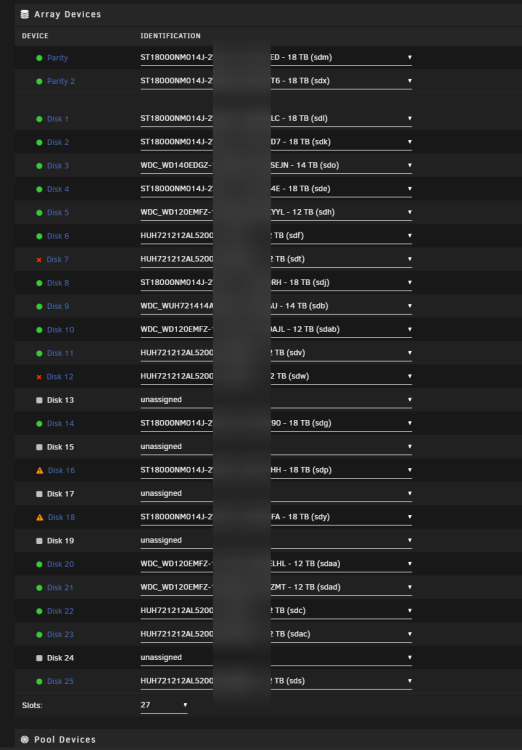Open the Disk 12 identification dropdown

(276, 377)
